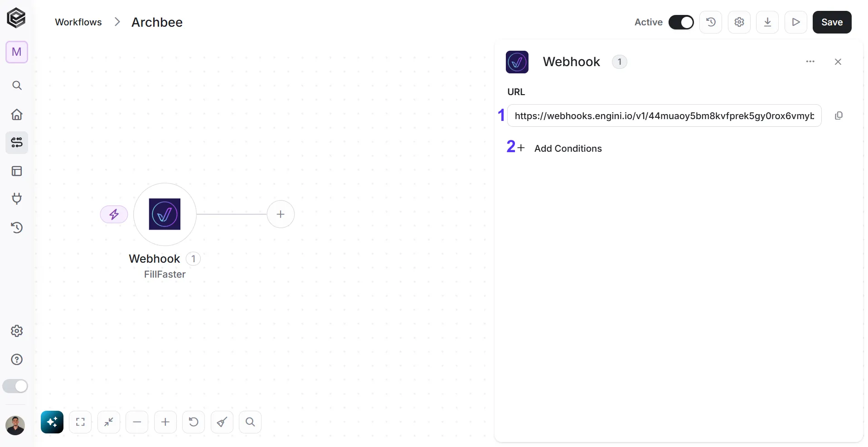868x447 pixels.
Task: Zoom out the canvas with minus
Action: coord(137,422)
